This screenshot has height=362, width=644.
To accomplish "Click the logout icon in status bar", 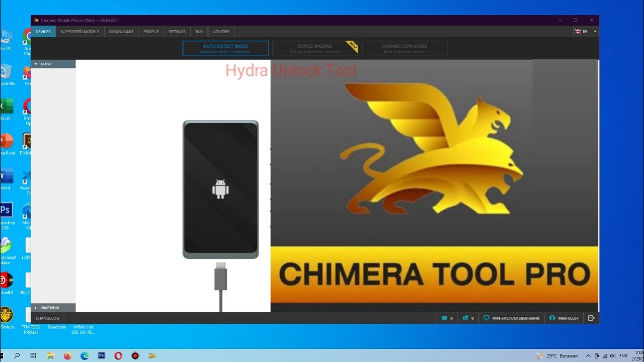I will tap(591, 318).
